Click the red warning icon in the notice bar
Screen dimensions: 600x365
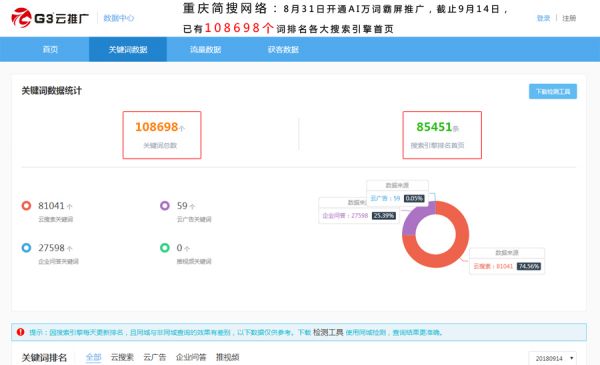pos(21,332)
